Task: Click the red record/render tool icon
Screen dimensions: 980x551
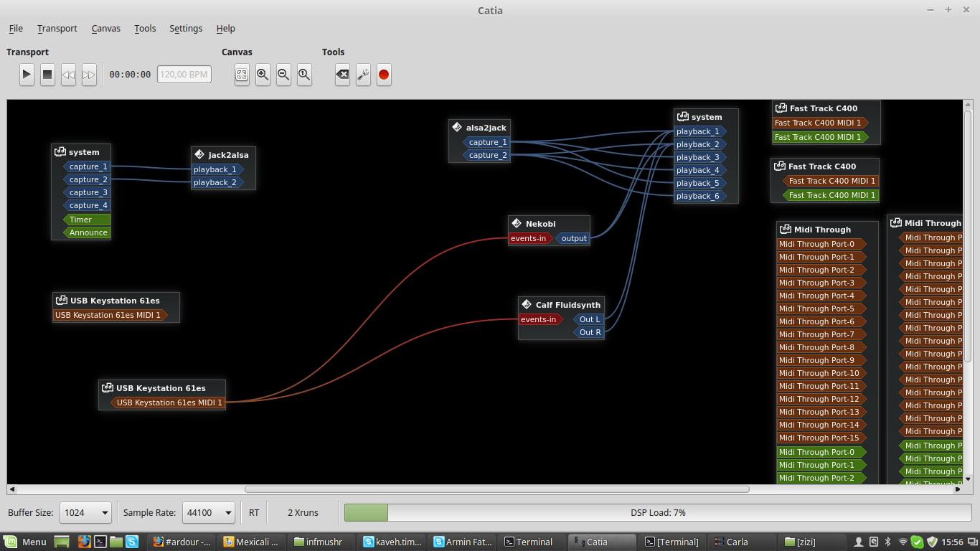Action: pyautogui.click(x=384, y=74)
